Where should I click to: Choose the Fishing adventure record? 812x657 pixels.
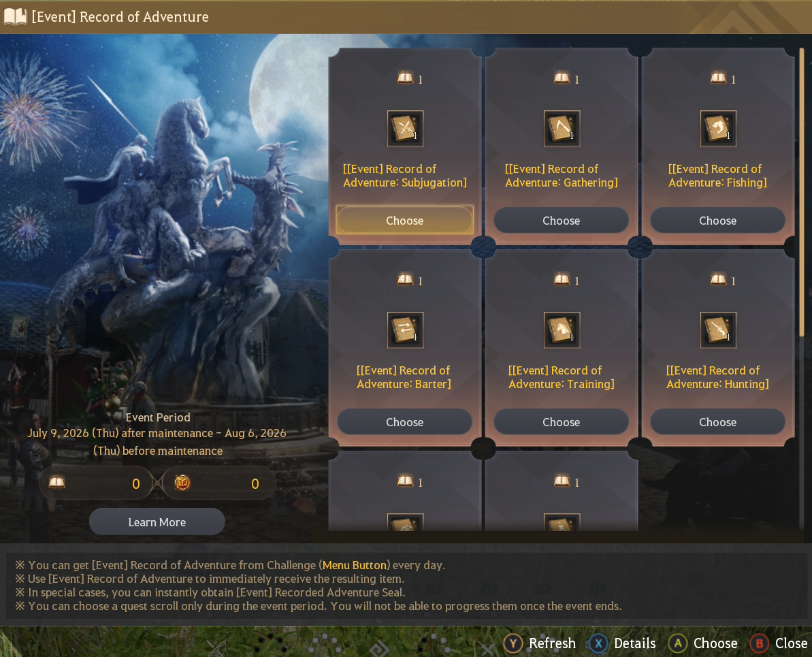point(718,220)
